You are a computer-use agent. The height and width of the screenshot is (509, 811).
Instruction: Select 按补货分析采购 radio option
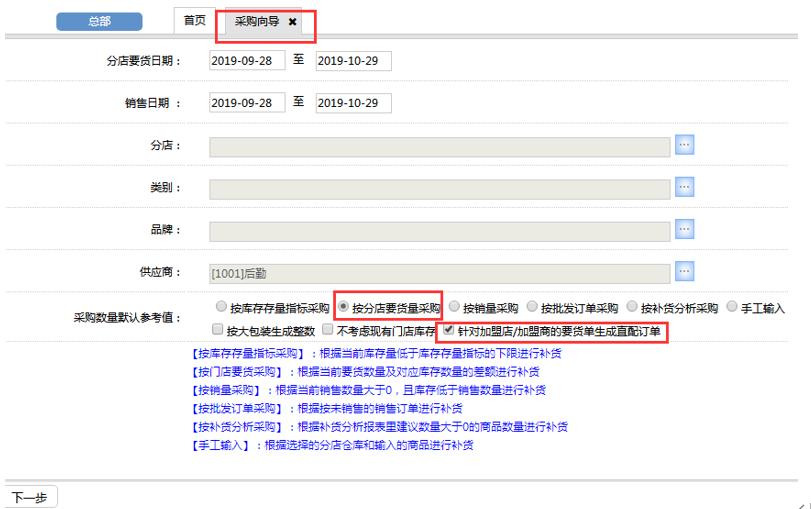(x=632, y=307)
